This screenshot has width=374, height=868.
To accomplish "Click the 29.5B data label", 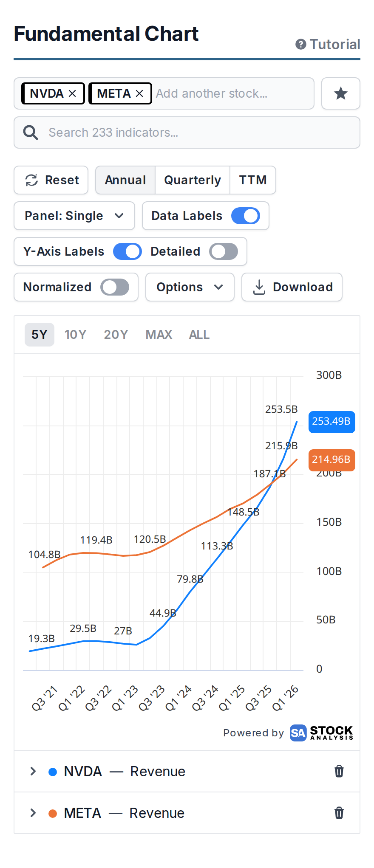I will click(83, 628).
